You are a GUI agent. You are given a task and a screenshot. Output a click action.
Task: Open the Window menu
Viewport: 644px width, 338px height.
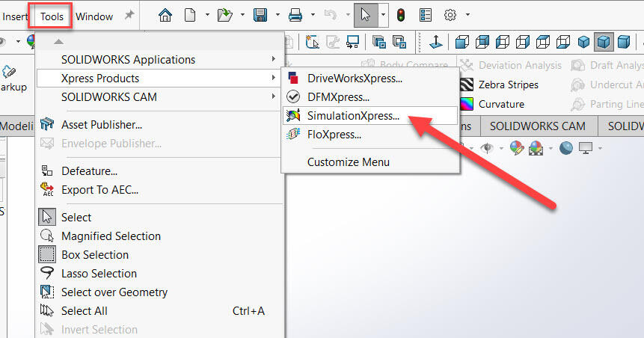94,16
